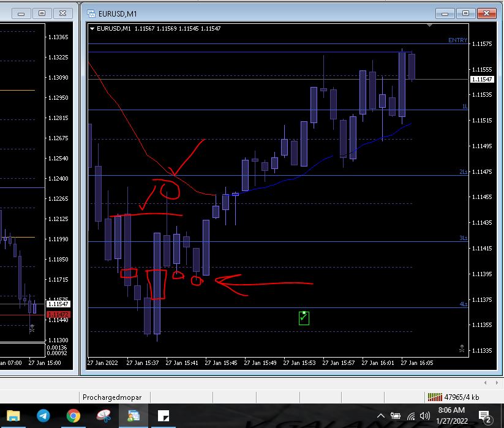Show hidden system tray icons
This screenshot has height=428, width=504.
(x=380, y=416)
